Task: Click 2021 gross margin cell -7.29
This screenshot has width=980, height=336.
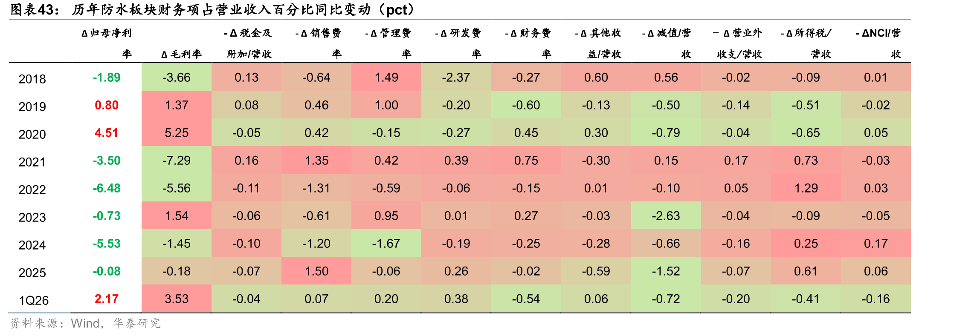Action: (177, 161)
